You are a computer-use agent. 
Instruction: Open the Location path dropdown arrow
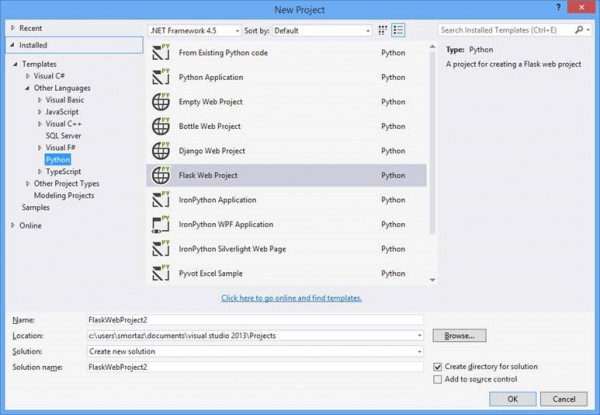tap(419, 336)
